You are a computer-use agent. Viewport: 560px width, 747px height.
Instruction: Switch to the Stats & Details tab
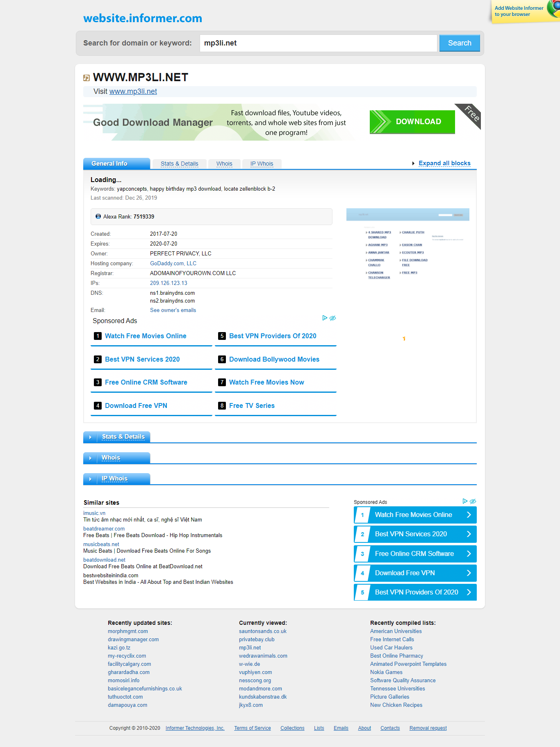point(179,164)
